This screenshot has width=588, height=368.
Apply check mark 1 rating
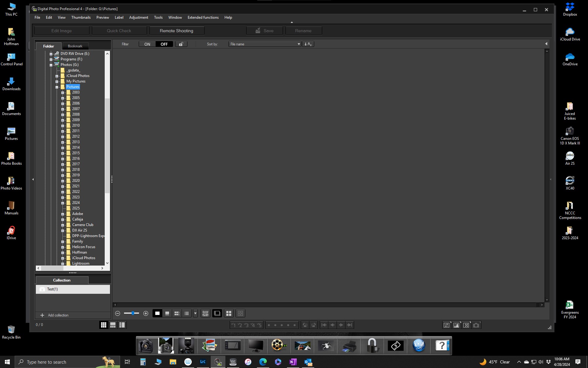tap(234, 325)
